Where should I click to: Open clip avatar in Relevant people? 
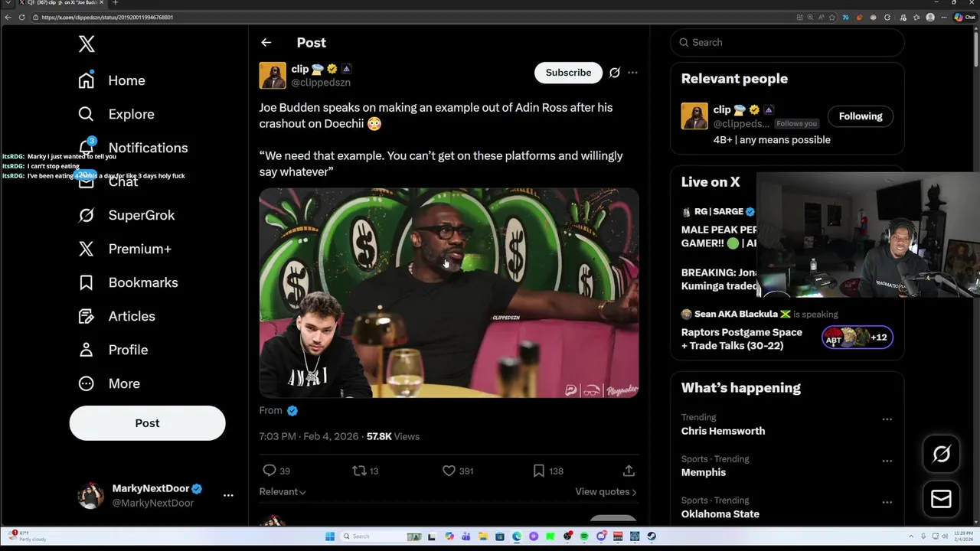coord(694,116)
